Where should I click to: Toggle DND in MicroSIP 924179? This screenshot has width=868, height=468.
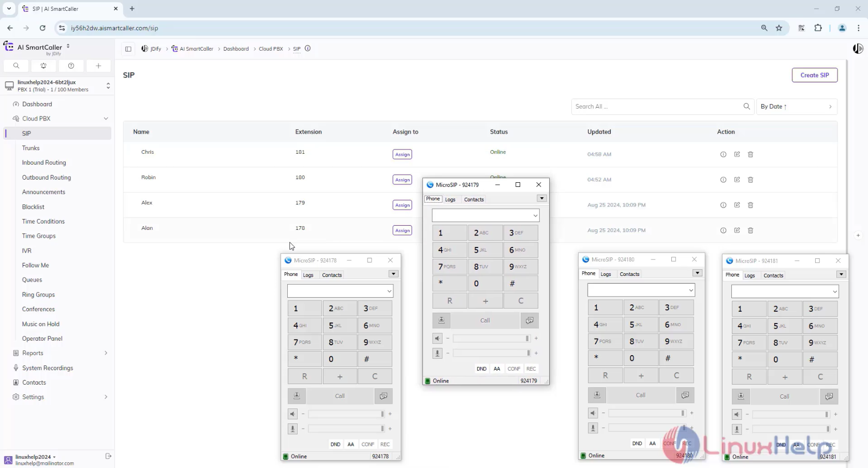(x=481, y=369)
